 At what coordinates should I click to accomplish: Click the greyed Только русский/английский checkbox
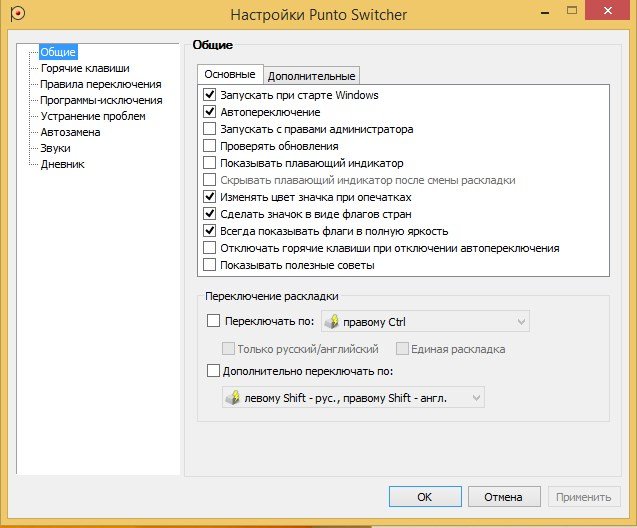coord(228,349)
